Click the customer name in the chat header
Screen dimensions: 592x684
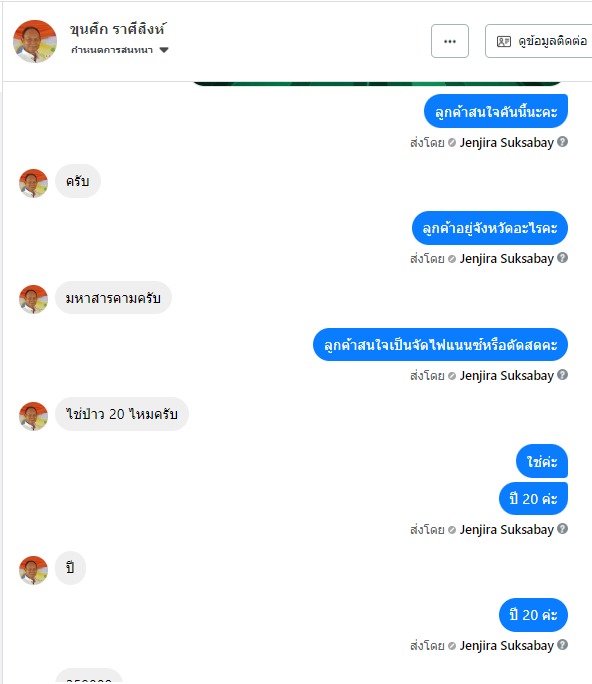117,29
